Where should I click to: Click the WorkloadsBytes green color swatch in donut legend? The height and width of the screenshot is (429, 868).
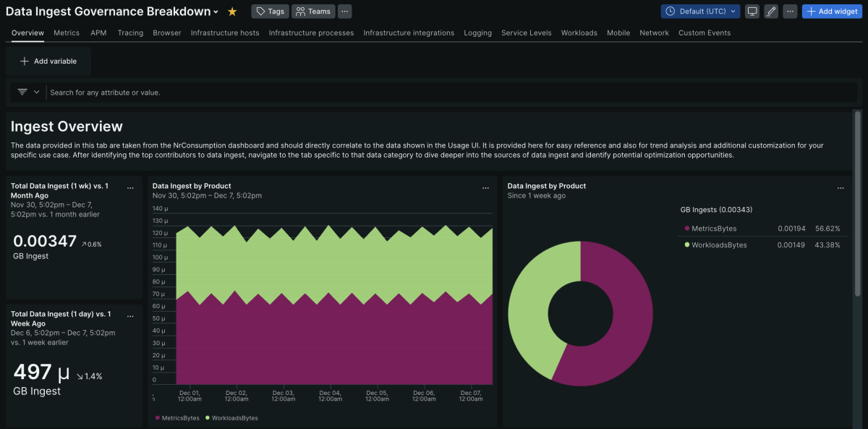pos(687,245)
